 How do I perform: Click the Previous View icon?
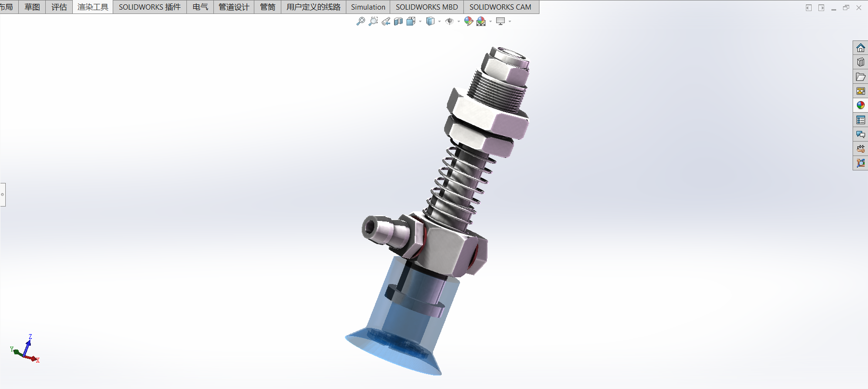(x=386, y=21)
